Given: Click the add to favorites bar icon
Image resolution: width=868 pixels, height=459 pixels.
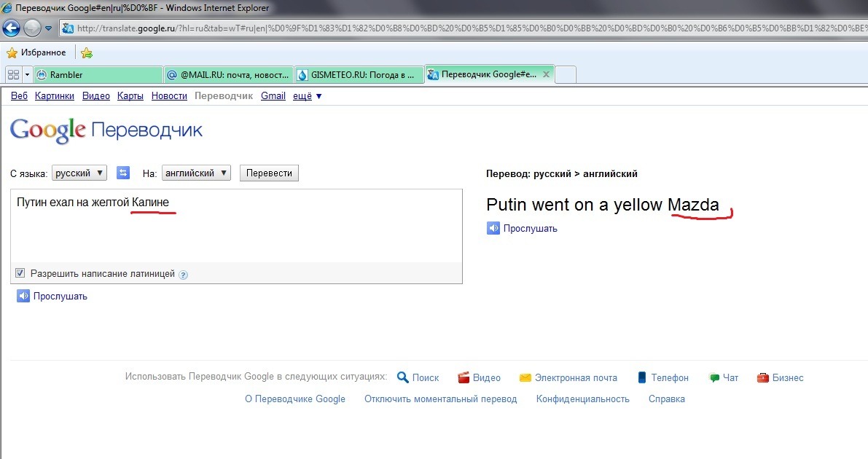Looking at the screenshot, I should click(x=86, y=53).
